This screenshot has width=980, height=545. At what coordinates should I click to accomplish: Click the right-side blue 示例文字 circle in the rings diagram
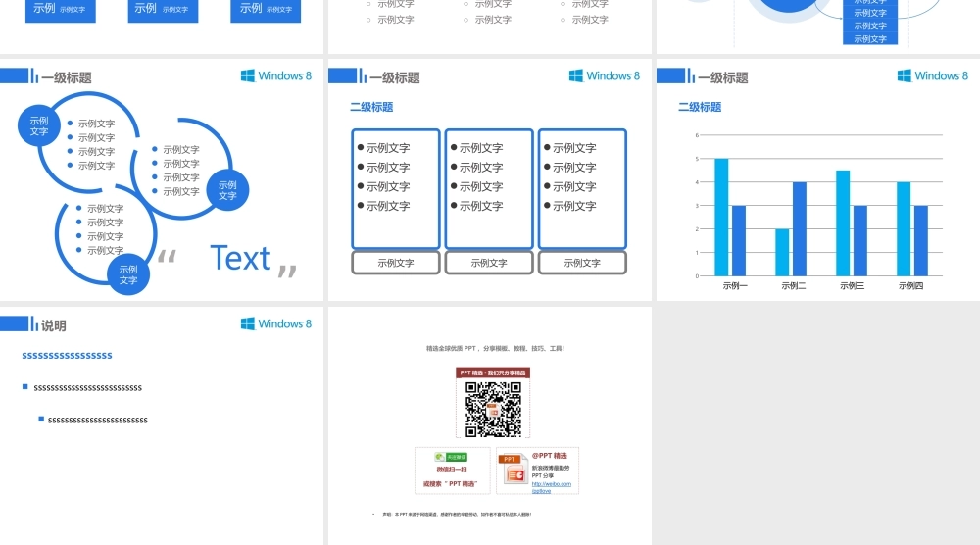tap(227, 190)
